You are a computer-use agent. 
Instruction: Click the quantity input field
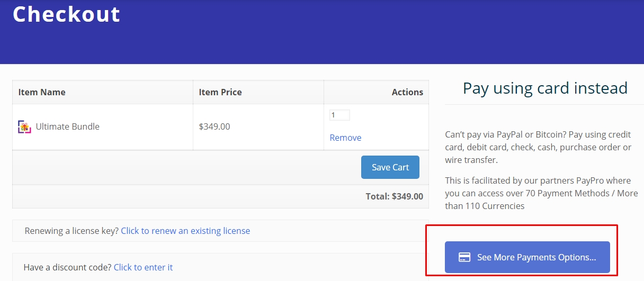pyautogui.click(x=339, y=115)
